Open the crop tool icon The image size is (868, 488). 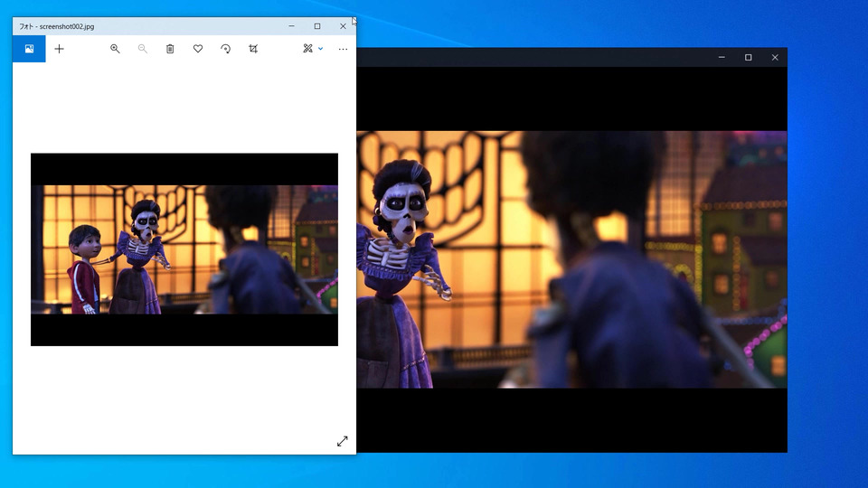[253, 49]
